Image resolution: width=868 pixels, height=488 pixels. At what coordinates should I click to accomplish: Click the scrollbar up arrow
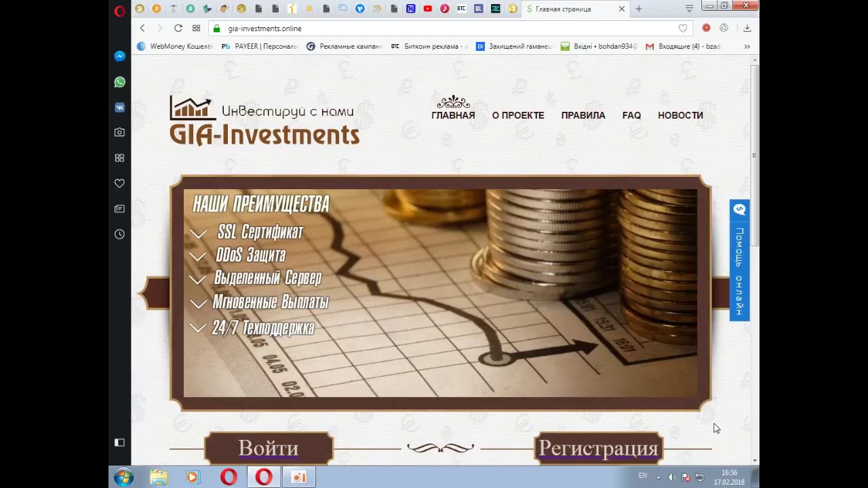click(x=754, y=61)
